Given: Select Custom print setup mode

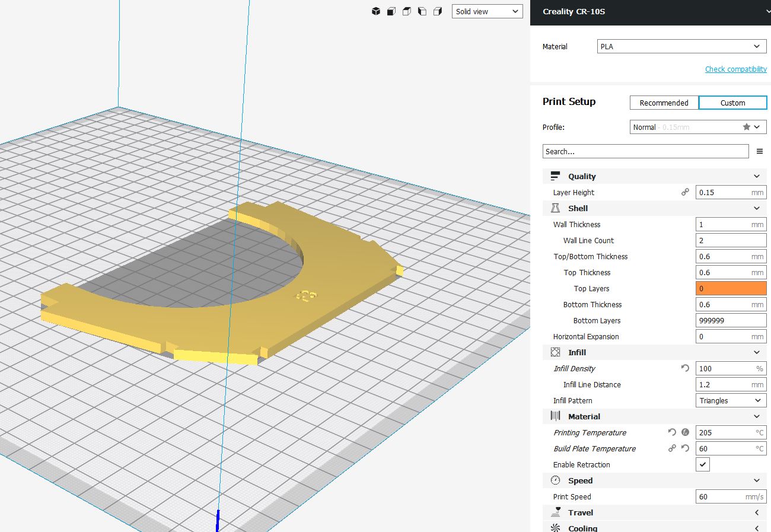Looking at the screenshot, I should click(732, 103).
